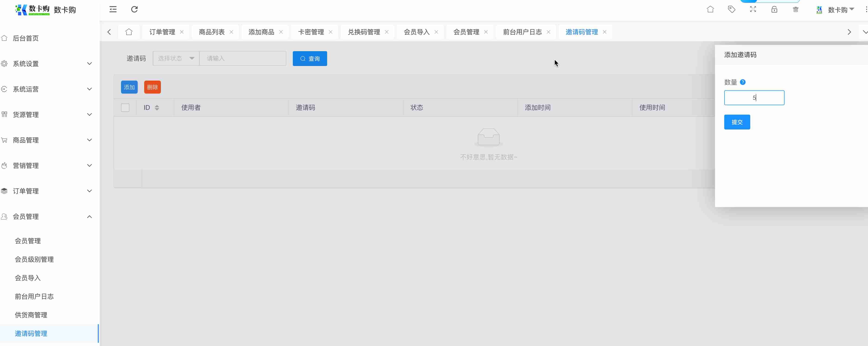The width and height of the screenshot is (868, 346).
Task: Toggle the select-all checkbox in table header
Action: [x=125, y=108]
